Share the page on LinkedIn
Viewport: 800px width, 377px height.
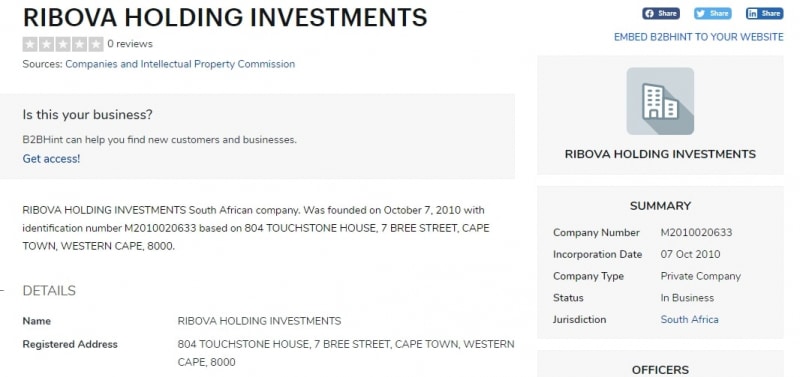pyautogui.click(x=764, y=13)
